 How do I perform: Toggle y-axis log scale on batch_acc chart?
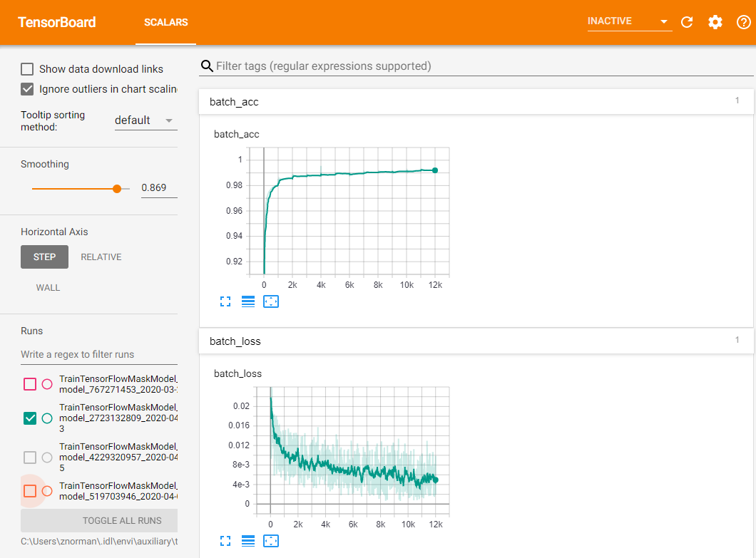click(x=248, y=301)
